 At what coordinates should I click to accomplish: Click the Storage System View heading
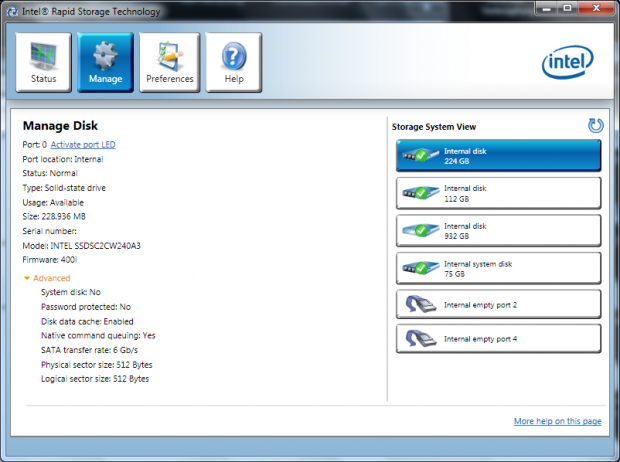click(x=434, y=127)
